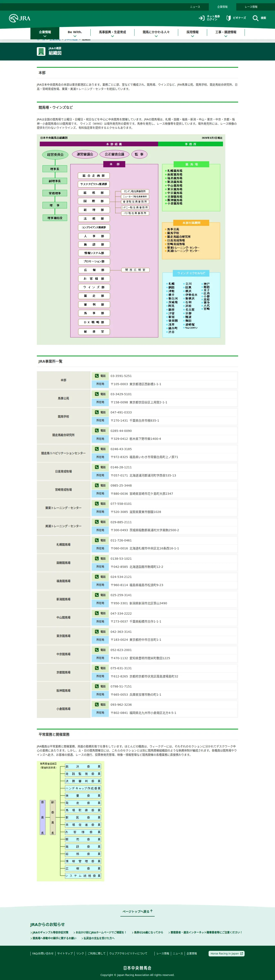
Task: Click the phone icon in the 新潟競馬場 row
Action: 97,595
